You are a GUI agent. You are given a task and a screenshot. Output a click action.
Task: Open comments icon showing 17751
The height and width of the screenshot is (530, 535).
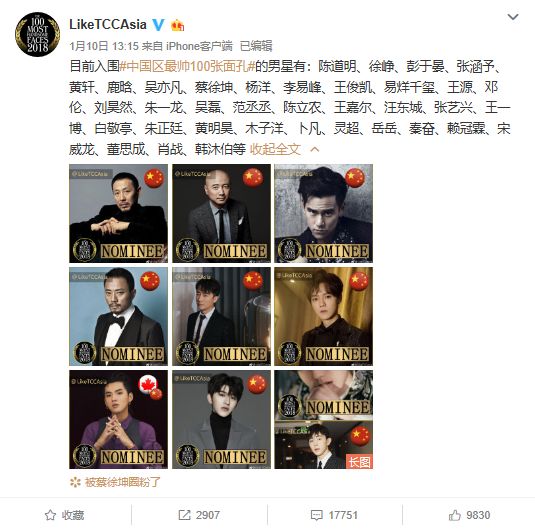(317, 515)
